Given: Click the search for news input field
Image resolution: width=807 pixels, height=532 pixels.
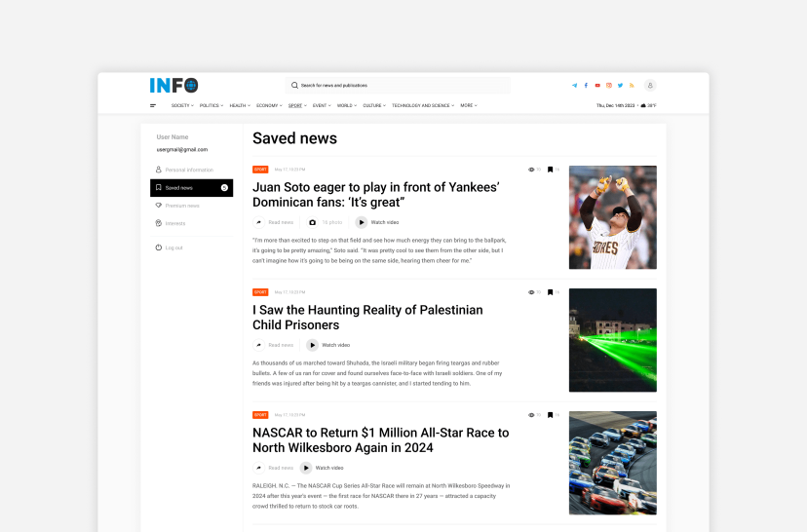Looking at the screenshot, I should (398, 86).
